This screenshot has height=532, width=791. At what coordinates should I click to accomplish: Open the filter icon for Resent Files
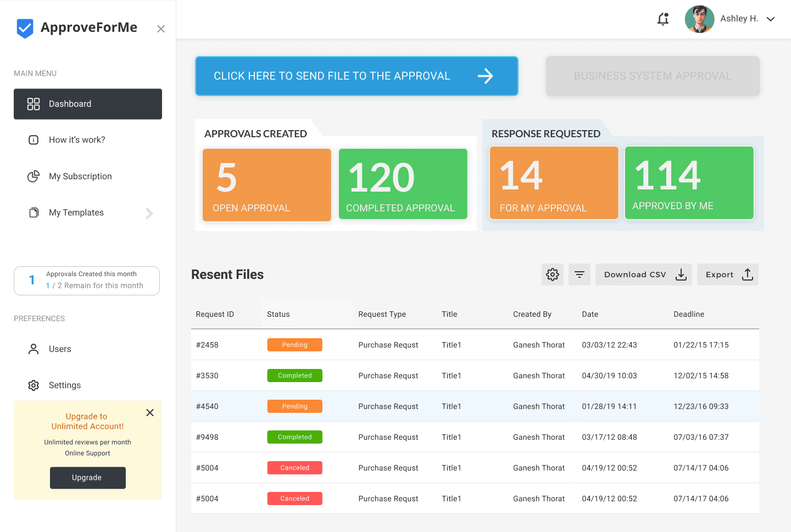pos(580,275)
